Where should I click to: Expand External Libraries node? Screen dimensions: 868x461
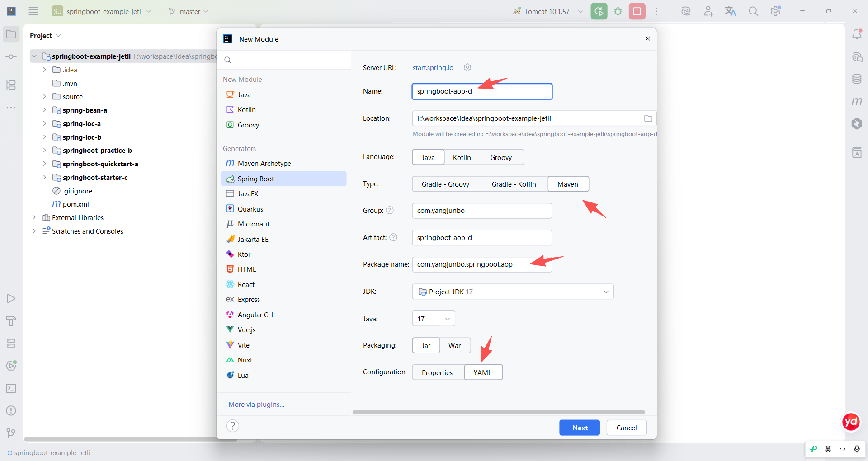(34, 217)
